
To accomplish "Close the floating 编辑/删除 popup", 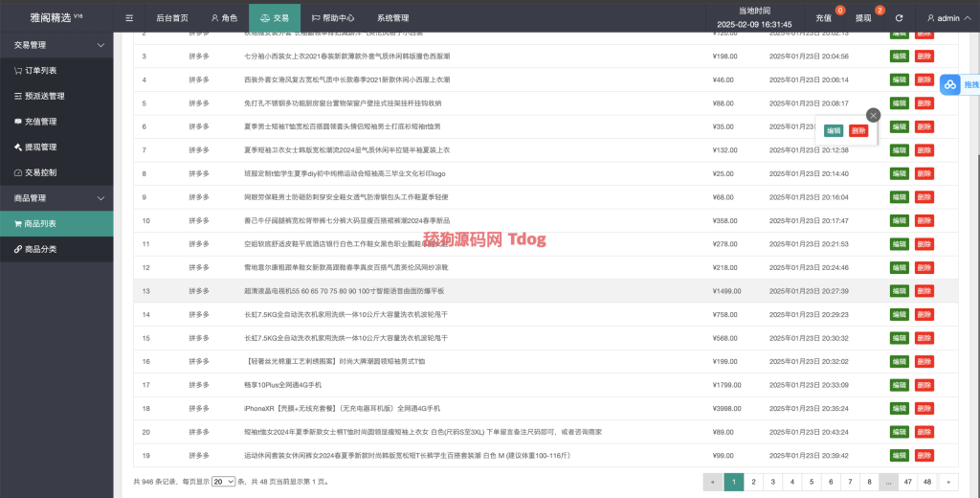I will pos(873,115).
